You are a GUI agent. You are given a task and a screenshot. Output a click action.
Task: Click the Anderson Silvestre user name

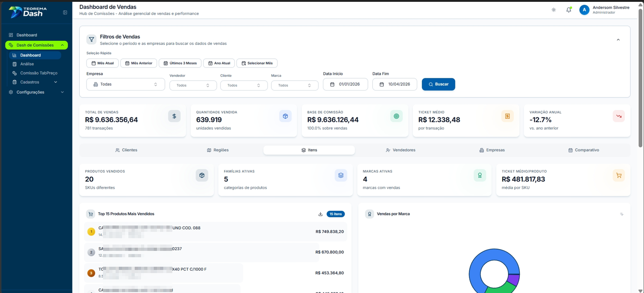(611, 8)
